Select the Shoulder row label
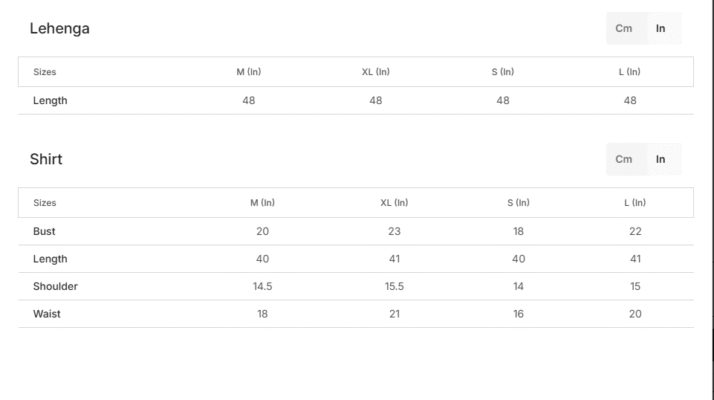The image size is (714, 400). pyautogui.click(x=55, y=286)
